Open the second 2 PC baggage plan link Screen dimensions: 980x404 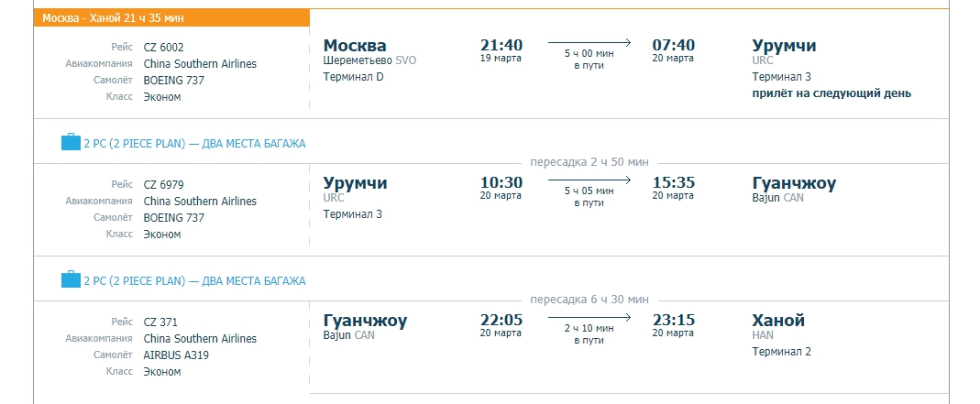[194, 281]
